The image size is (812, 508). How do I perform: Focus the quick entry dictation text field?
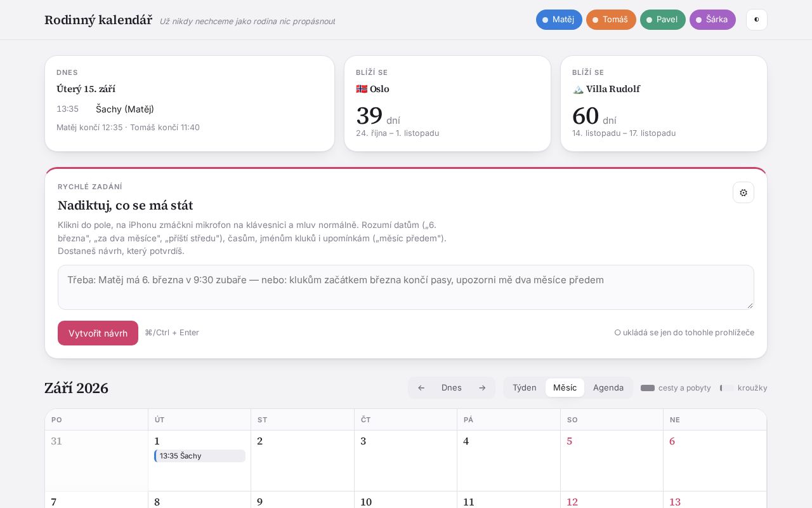(406, 288)
